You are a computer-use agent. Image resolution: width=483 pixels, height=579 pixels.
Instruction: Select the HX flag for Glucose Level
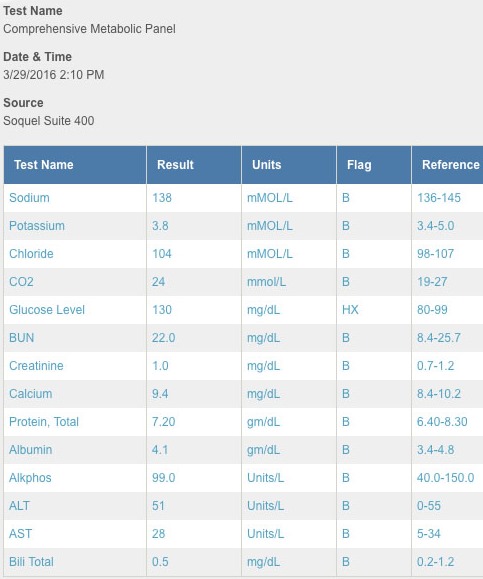(x=350, y=309)
